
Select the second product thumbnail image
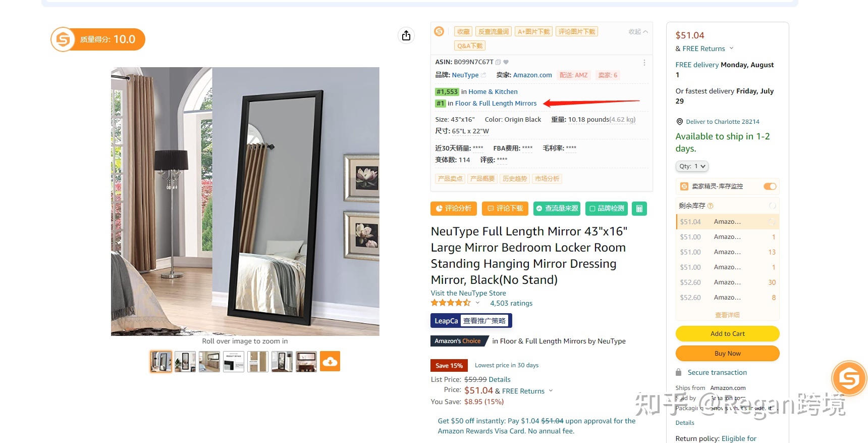[x=185, y=362]
